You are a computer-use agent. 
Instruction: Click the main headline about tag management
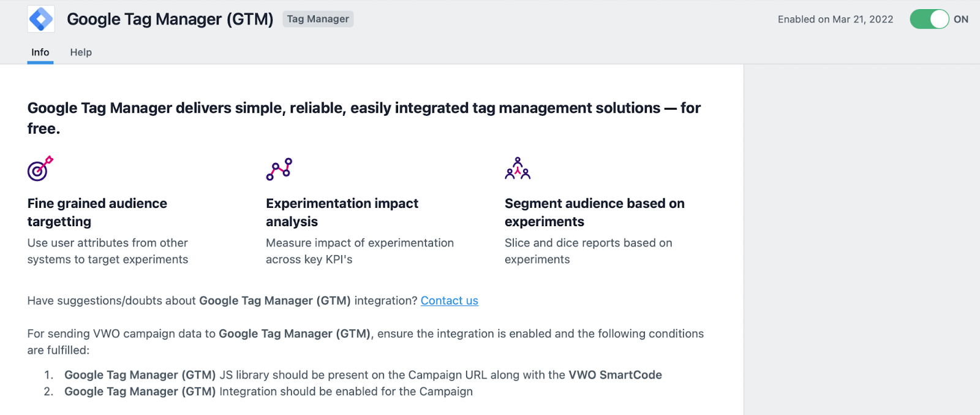coord(364,118)
